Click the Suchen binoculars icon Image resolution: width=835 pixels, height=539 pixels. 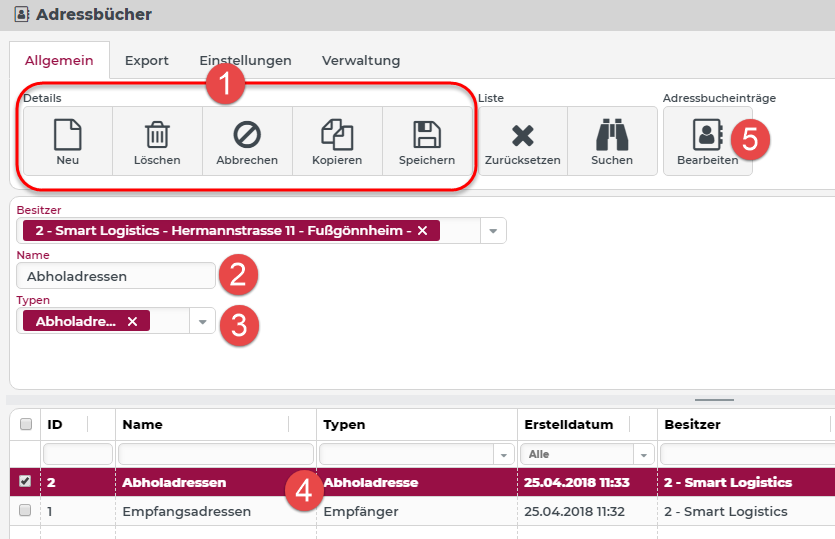pyautogui.click(x=612, y=135)
